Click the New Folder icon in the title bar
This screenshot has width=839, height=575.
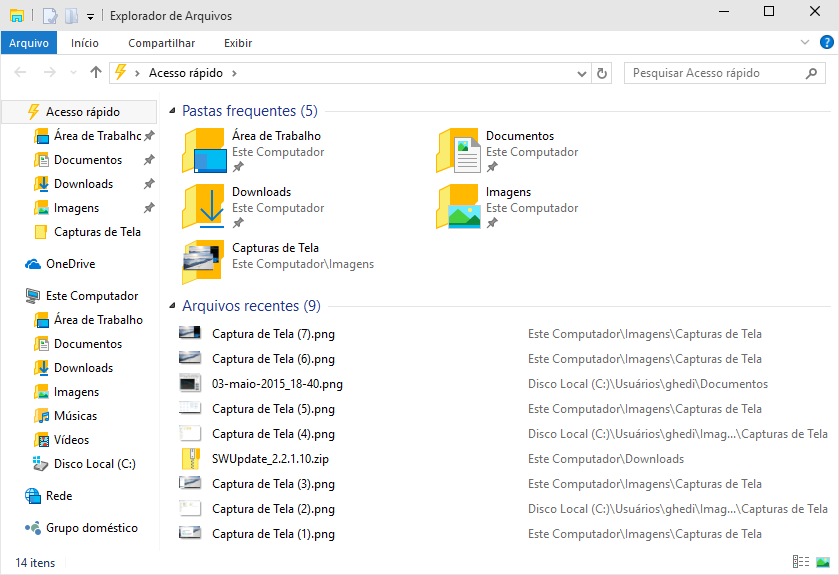click(71, 15)
